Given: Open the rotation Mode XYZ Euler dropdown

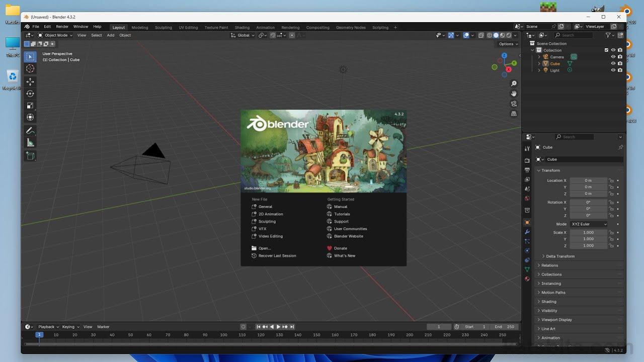Looking at the screenshot, I should tap(589, 224).
